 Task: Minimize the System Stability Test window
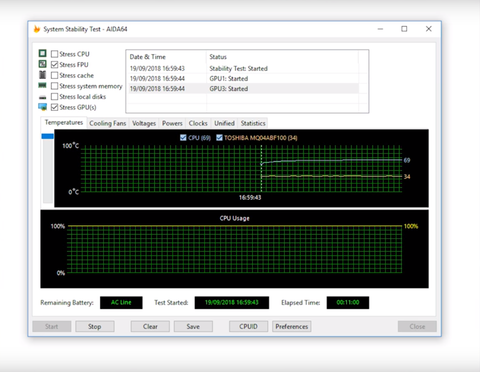380,29
